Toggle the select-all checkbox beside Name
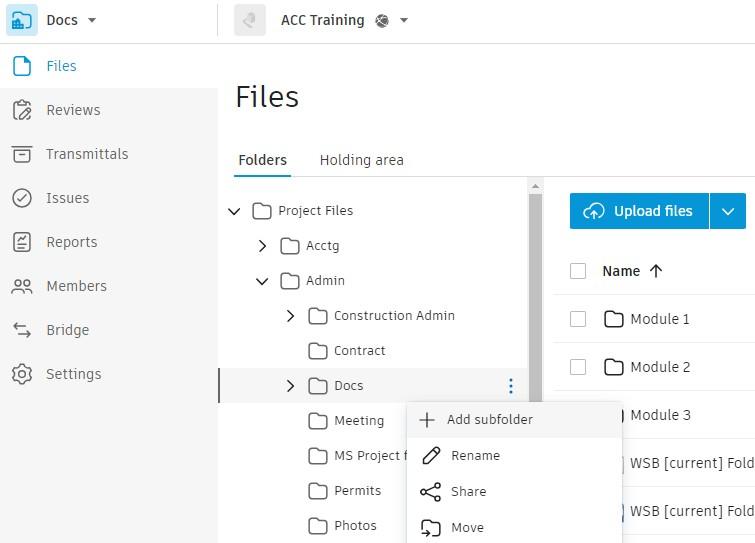755x543 pixels. pyautogui.click(x=578, y=271)
